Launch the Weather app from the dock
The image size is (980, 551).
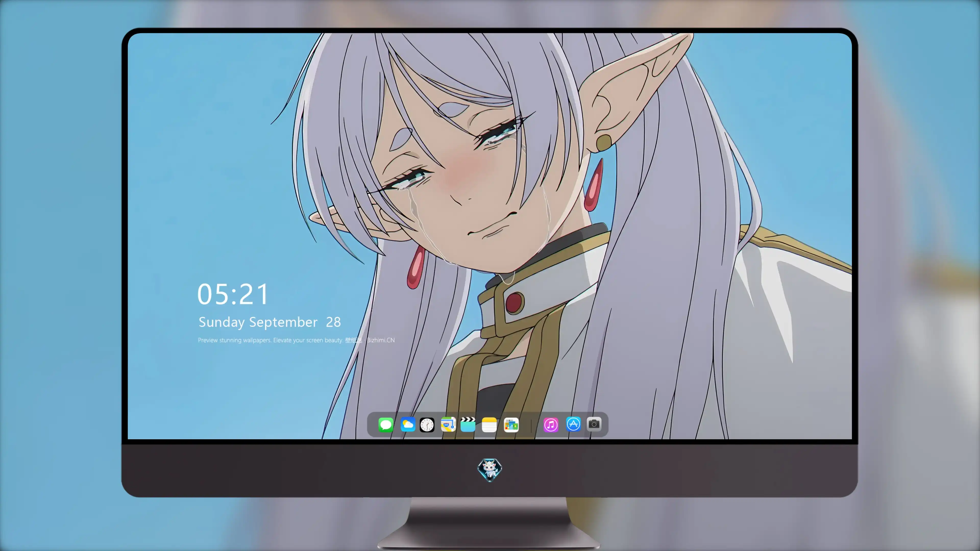click(408, 424)
